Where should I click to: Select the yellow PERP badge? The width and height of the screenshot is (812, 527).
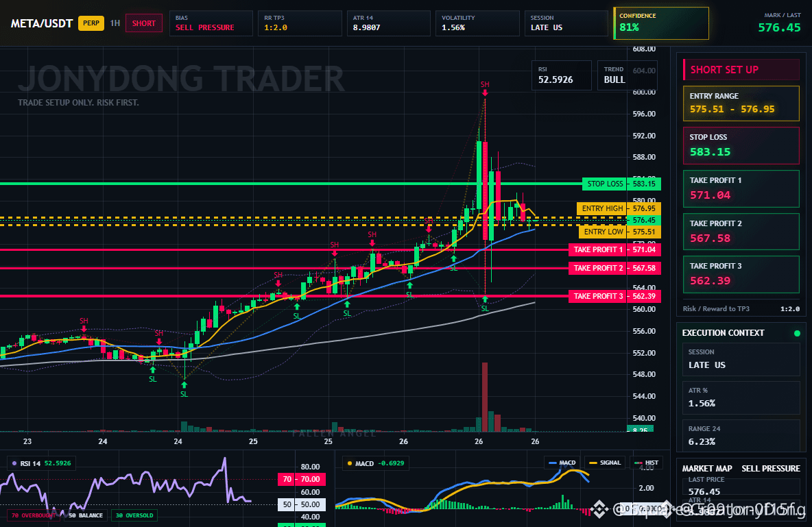tap(91, 23)
